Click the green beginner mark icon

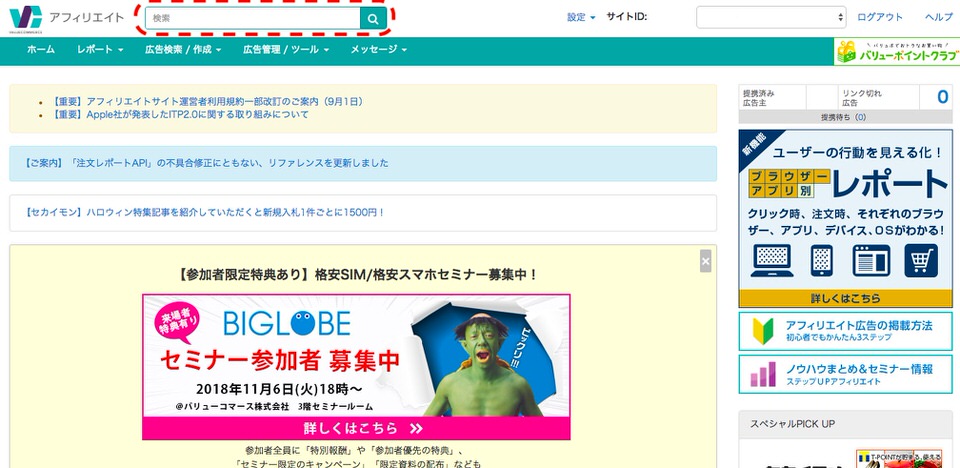pyautogui.click(x=763, y=331)
